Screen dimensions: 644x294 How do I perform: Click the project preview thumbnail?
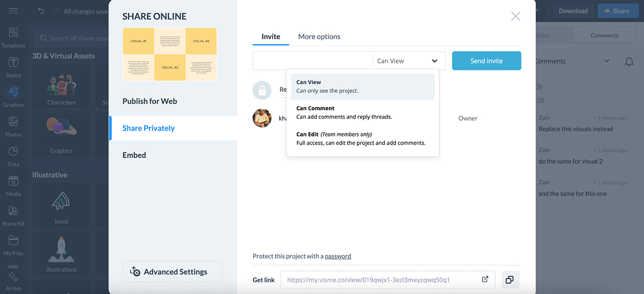[x=170, y=54]
